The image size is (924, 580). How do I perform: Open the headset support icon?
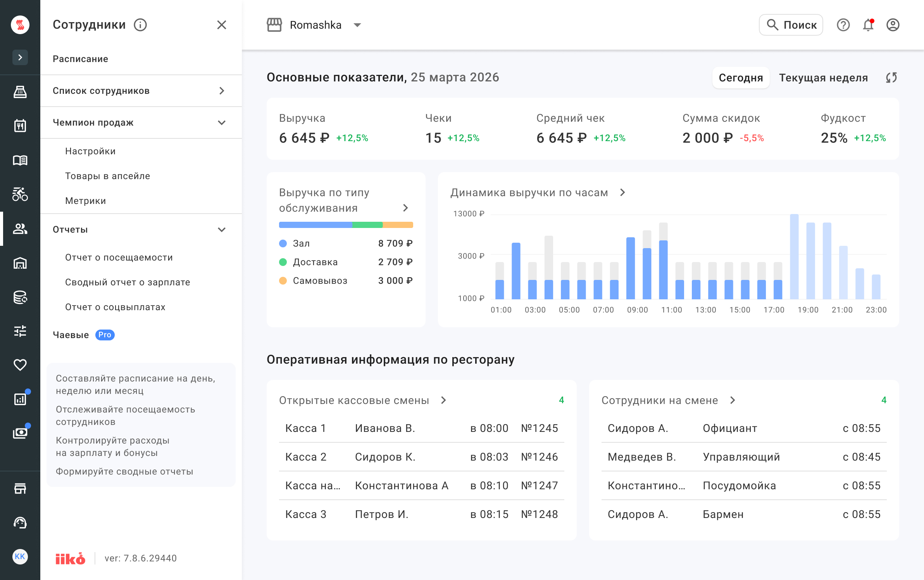pos(20,523)
